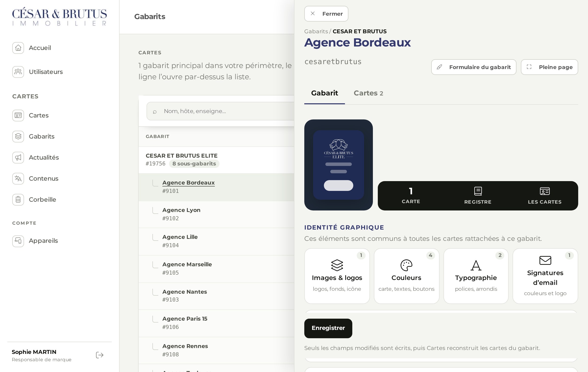588x372 pixels.
Task: Focus the Nom, hôte, enseigne search field
Action: coord(220,111)
